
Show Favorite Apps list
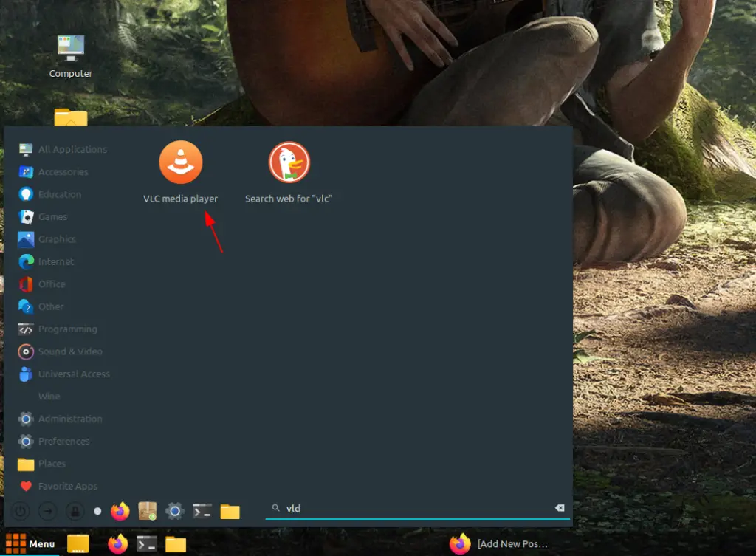coord(58,486)
